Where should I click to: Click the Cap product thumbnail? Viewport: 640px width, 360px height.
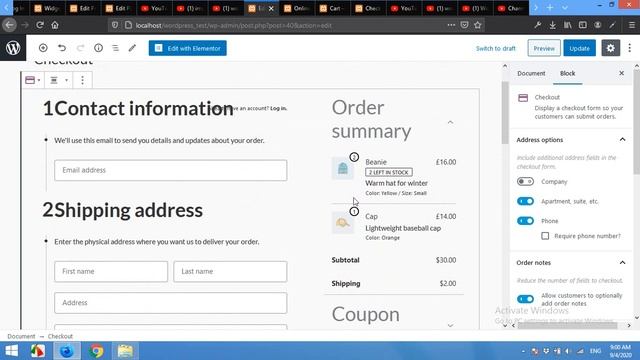click(x=342, y=222)
